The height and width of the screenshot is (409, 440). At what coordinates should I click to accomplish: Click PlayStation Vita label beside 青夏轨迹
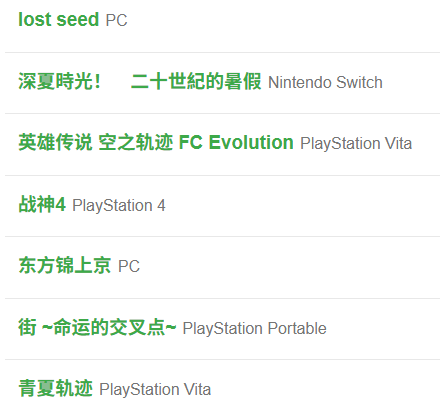(x=155, y=389)
